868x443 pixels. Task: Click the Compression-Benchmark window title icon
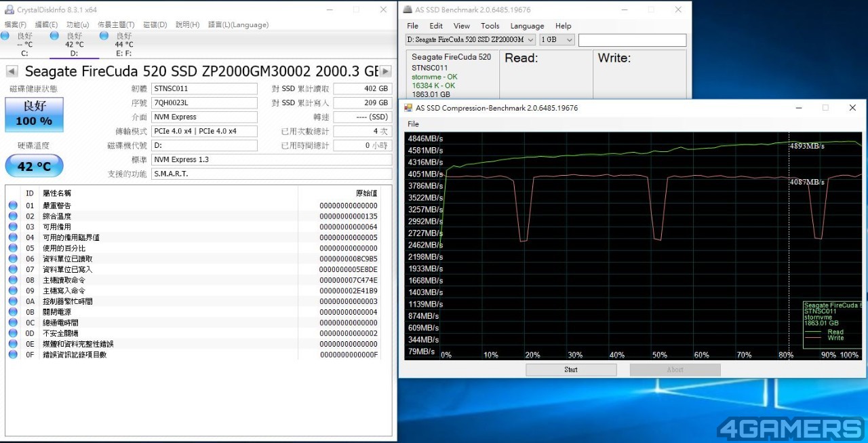click(x=408, y=108)
